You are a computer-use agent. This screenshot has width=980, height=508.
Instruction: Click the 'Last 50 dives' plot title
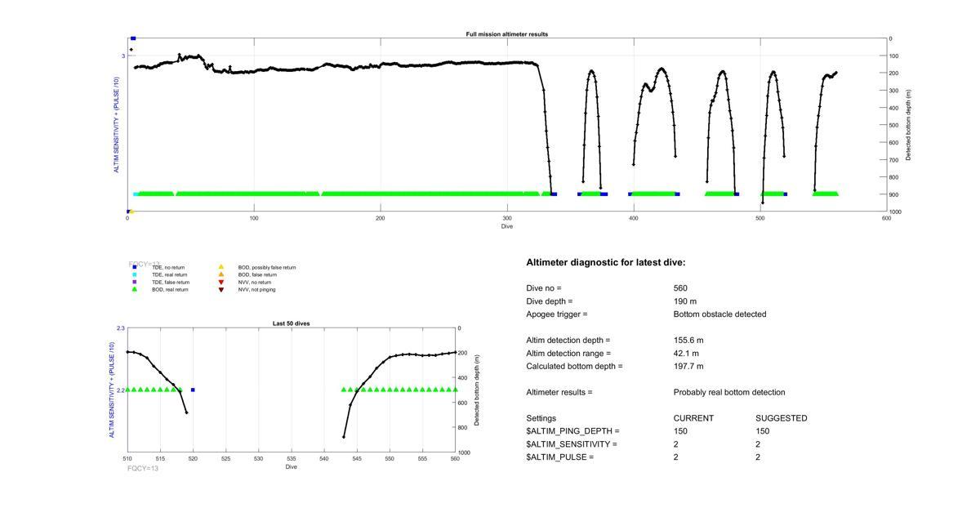click(x=291, y=323)
